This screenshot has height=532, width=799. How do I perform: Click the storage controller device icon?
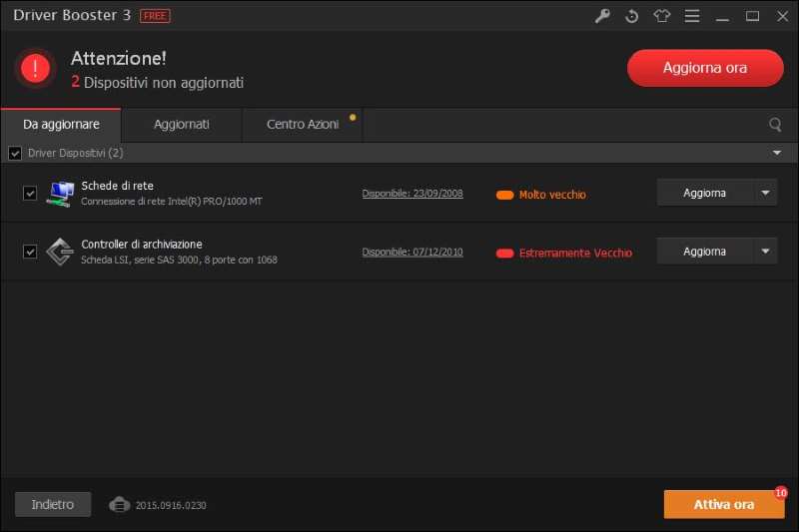(61, 252)
